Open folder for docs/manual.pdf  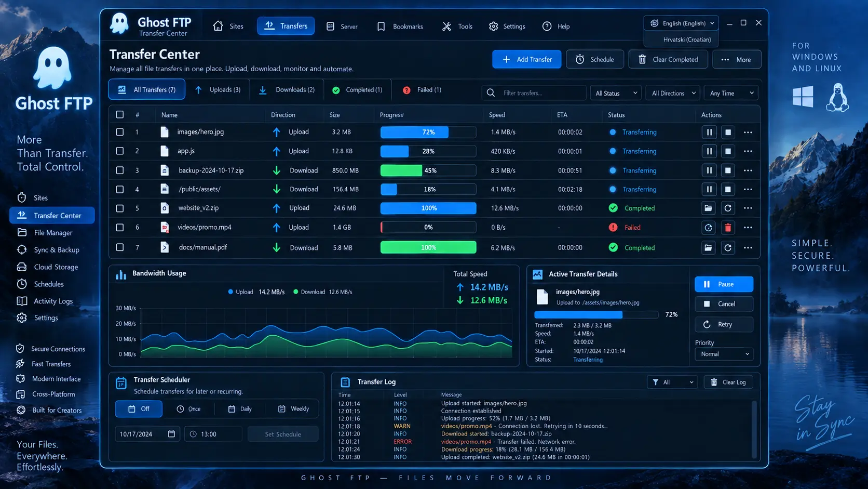click(x=709, y=248)
